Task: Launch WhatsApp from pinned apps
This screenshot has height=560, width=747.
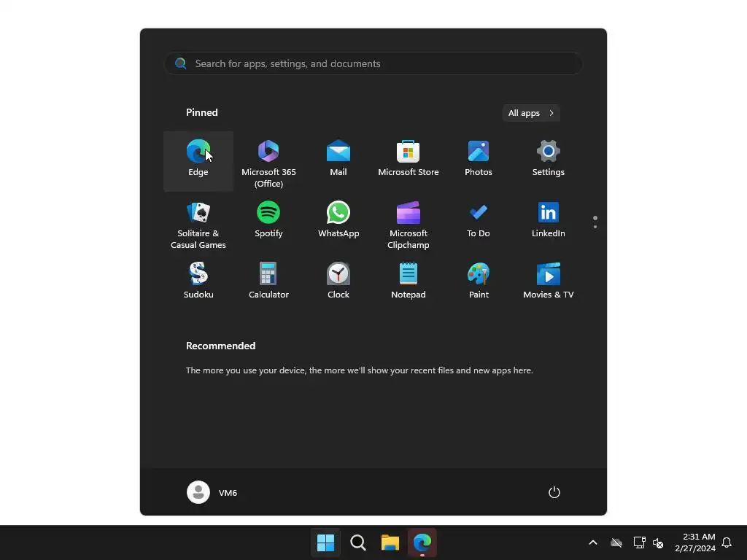Action: 338,223
